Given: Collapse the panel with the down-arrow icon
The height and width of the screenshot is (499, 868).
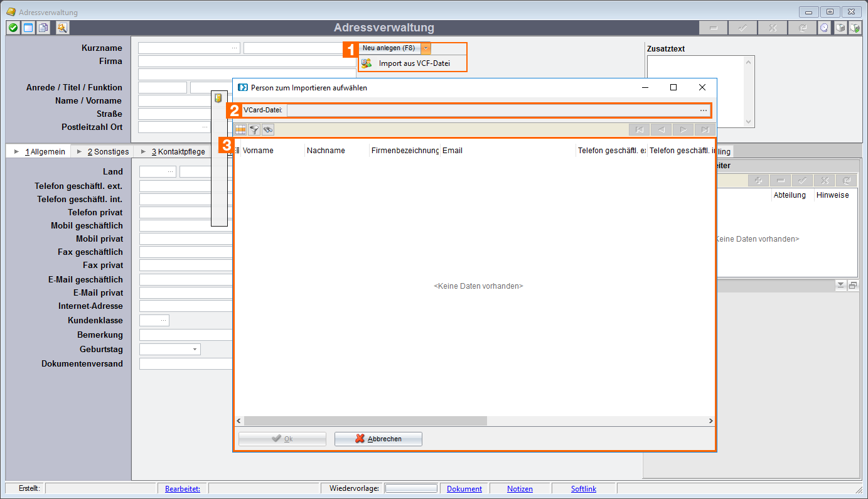Looking at the screenshot, I should tap(841, 286).
